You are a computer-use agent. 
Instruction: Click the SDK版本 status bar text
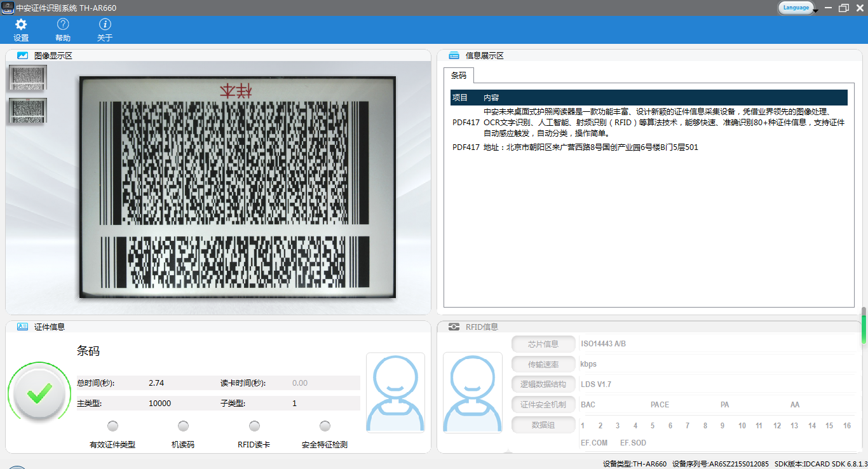tap(821, 464)
